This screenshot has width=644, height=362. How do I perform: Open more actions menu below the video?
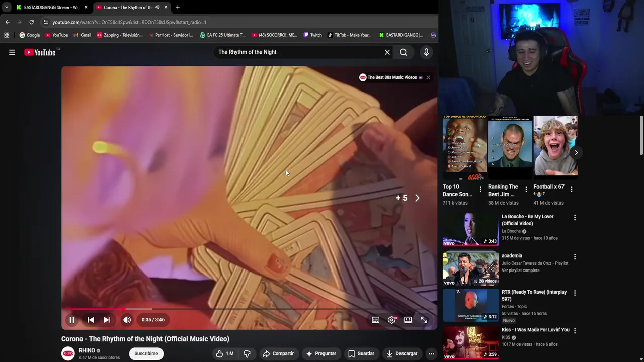[x=431, y=354]
